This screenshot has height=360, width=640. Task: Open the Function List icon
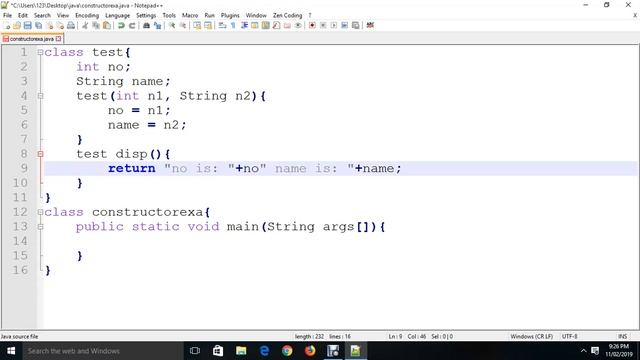[x=276, y=25]
